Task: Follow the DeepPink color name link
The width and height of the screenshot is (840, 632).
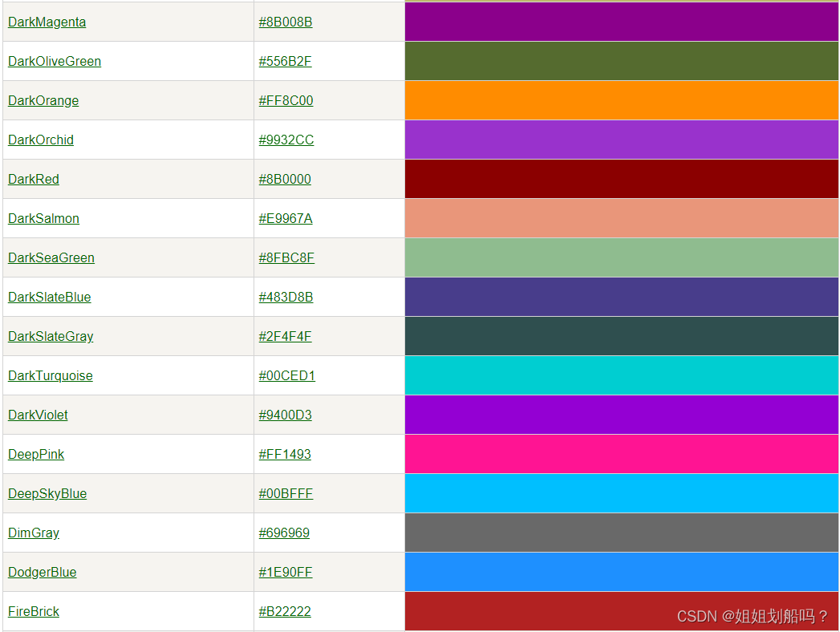Action: click(x=36, y=454)
